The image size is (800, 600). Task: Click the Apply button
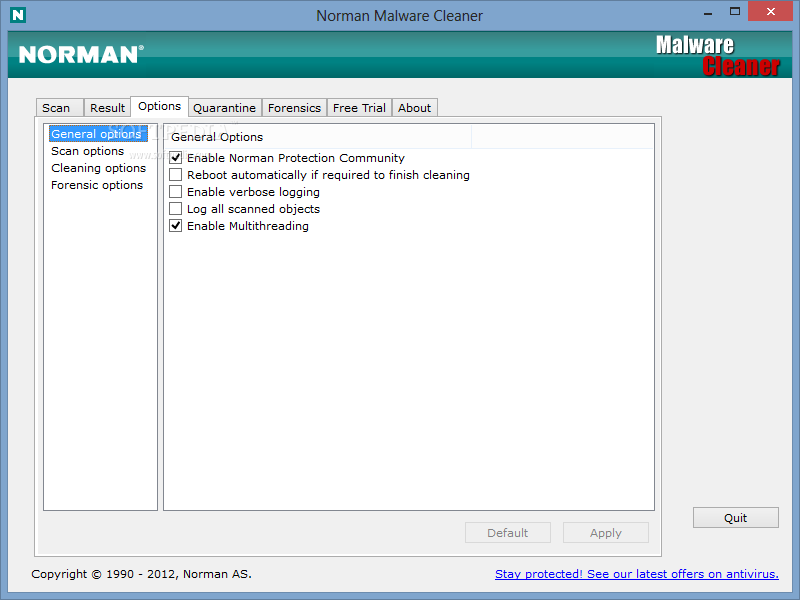point(606,533)
